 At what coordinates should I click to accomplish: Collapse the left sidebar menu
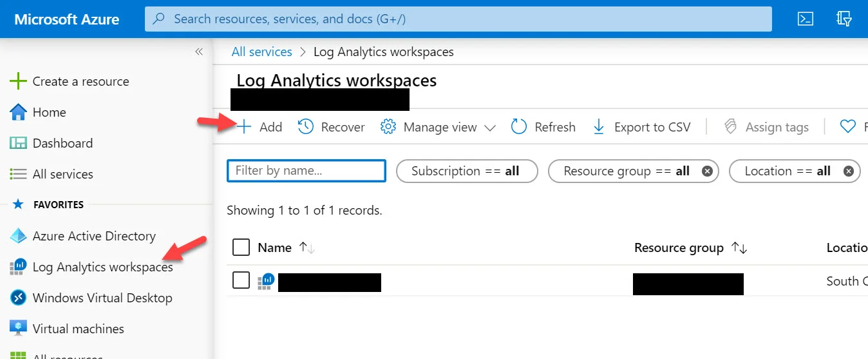point(199,52)
